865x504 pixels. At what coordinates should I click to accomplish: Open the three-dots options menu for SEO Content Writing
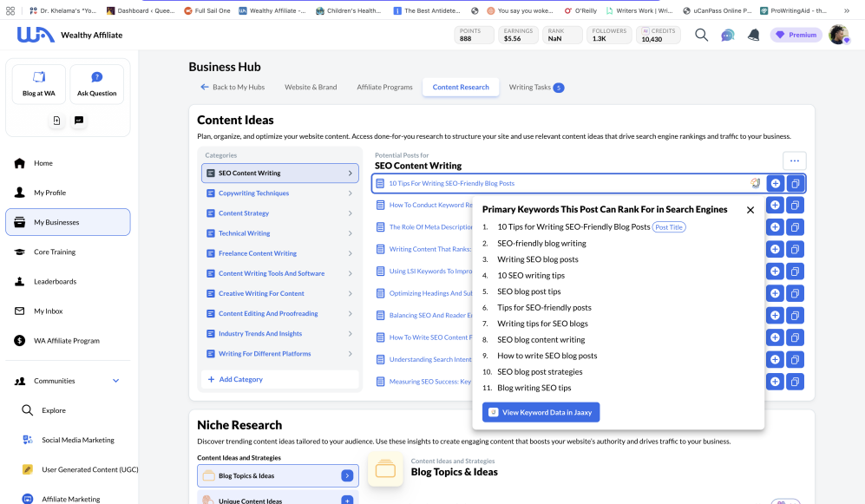795,161
